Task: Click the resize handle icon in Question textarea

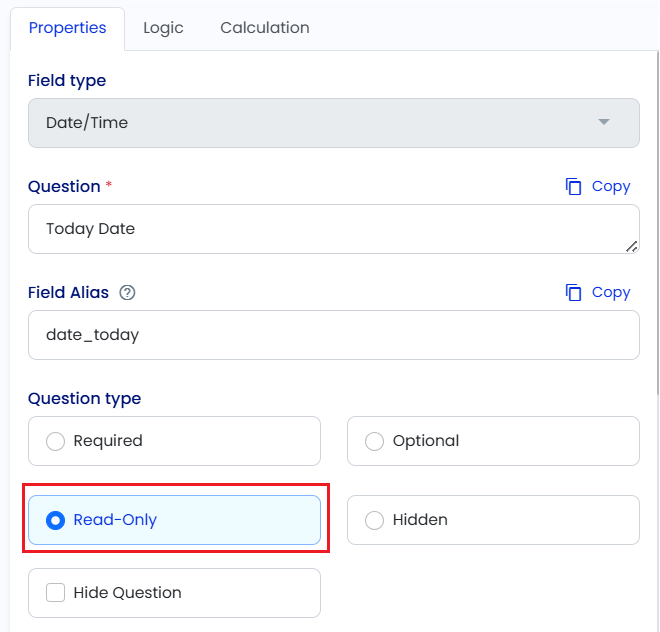Action: [631, 247]
